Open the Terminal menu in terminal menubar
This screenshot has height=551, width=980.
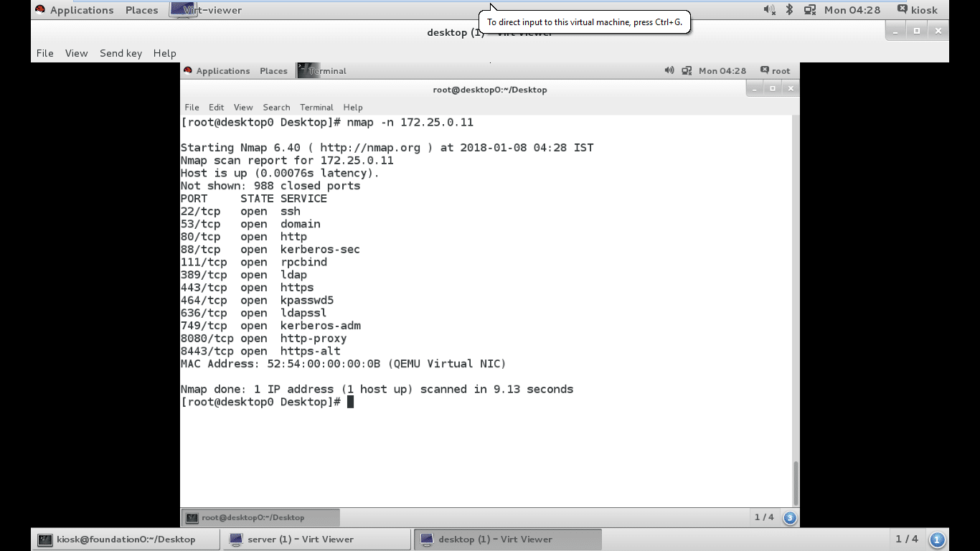[316, 108]
